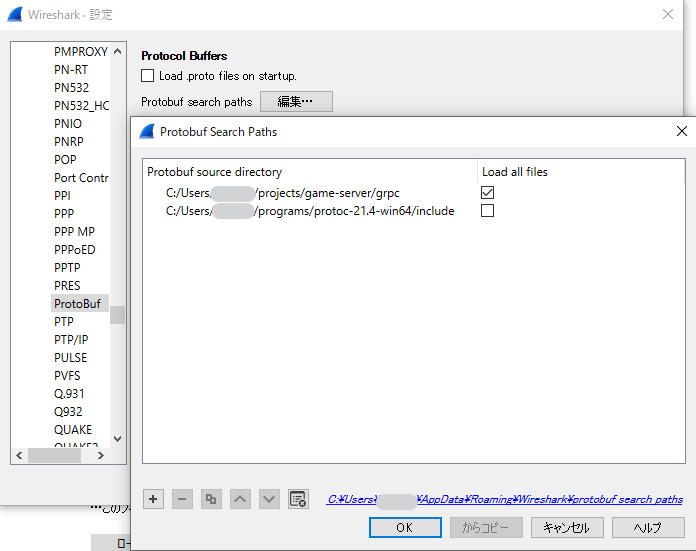Click protocol list scroll left arrow
The width and height of the screenshot is (696, 551).
click(19, 456)
